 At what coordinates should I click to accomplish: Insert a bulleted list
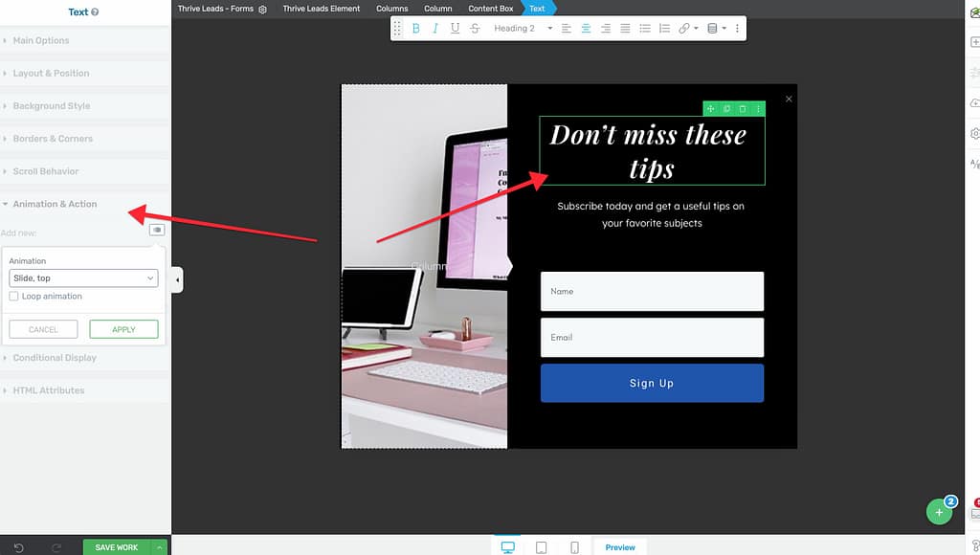644,29
